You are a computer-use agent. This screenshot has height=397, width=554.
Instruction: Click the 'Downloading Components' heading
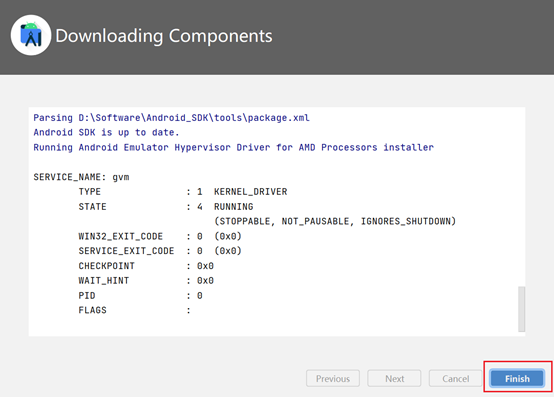[164, 36]
